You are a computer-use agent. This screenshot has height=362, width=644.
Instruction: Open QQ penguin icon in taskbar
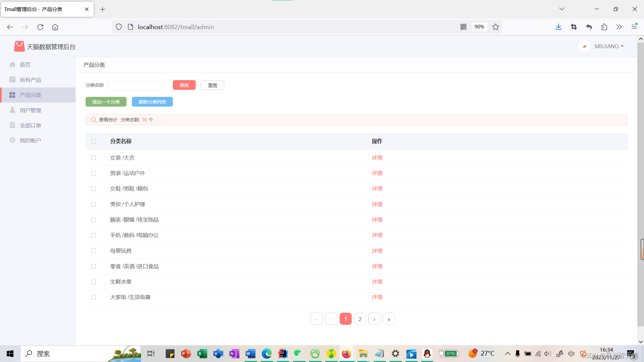click(427, 354)
